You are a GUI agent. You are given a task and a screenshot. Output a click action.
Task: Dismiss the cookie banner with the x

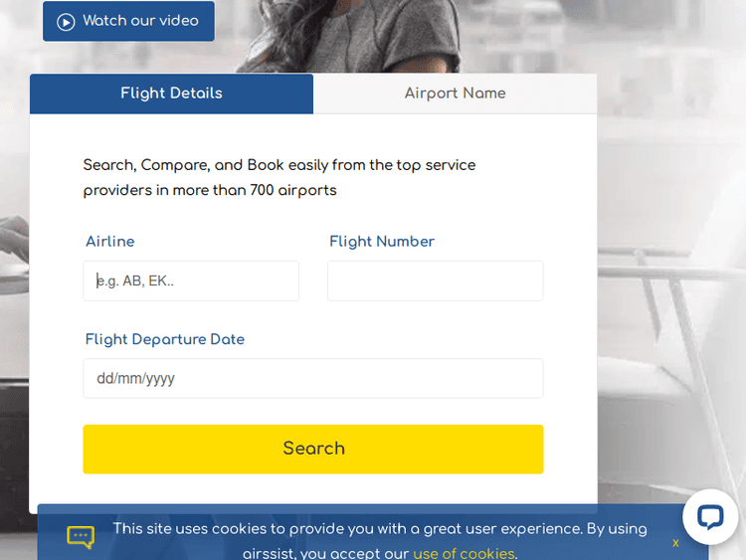(675, 542)
